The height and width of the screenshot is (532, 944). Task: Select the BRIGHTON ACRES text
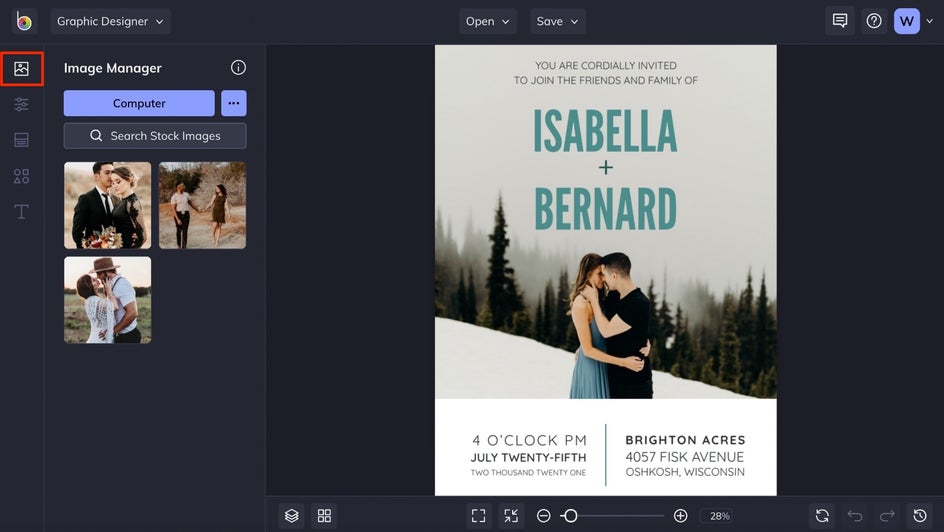[685, 440]
